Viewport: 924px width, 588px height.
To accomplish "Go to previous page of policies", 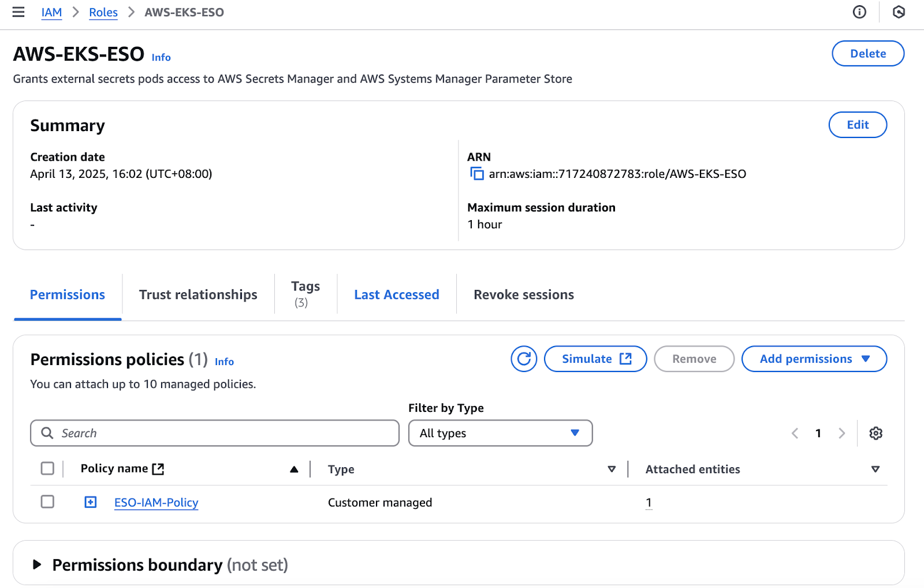I will [x=795, y=433].
